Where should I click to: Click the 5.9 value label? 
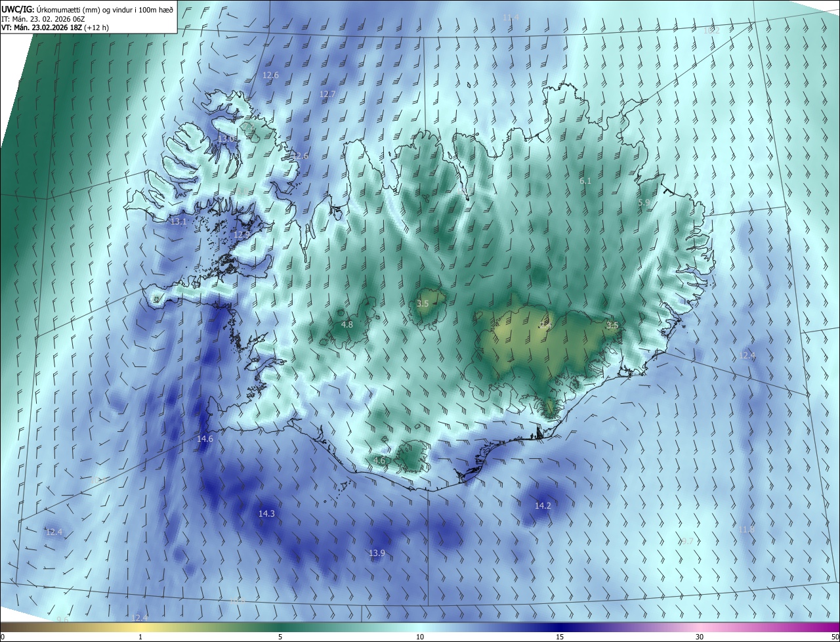(x=644, y=203)
